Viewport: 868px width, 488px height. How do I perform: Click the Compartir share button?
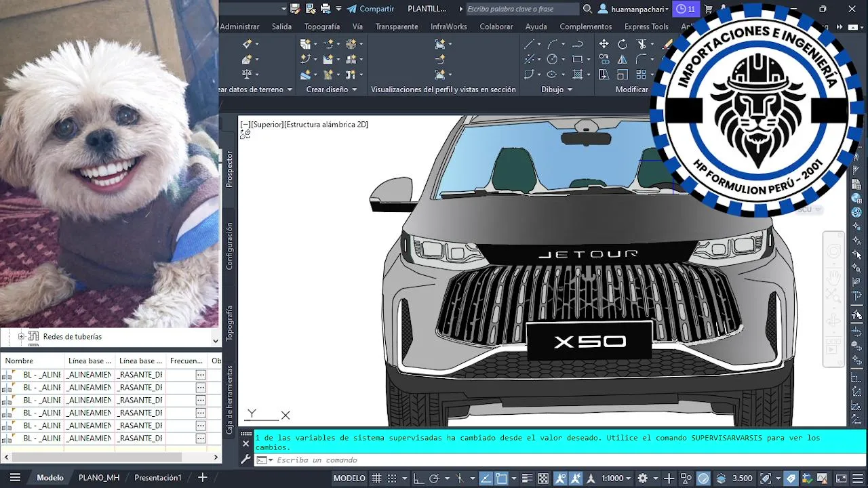click(x=370, y=9)
